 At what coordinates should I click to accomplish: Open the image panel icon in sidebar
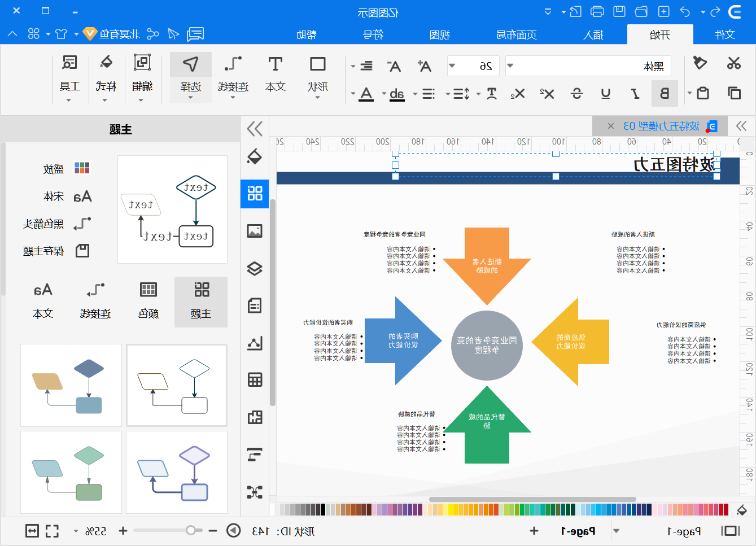255,231
